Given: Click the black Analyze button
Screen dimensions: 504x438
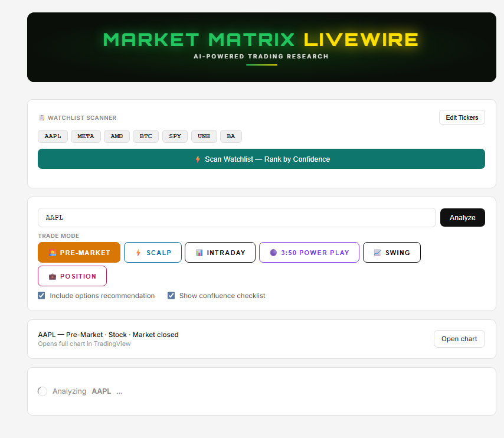Looking at the screenshot, I should tap(463, 218).
